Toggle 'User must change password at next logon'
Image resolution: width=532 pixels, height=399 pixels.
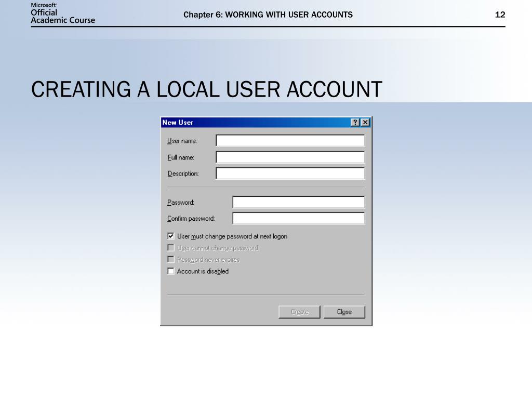170,236
